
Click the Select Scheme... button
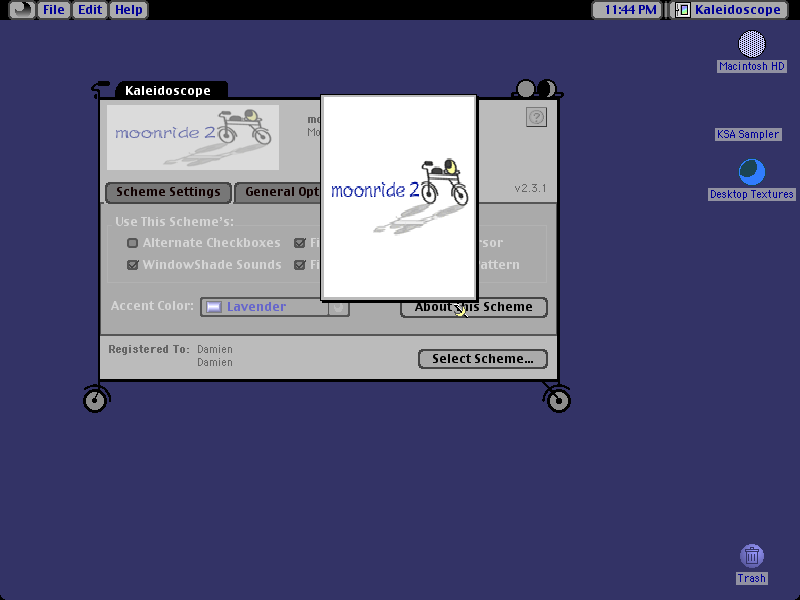click(483, 359)
